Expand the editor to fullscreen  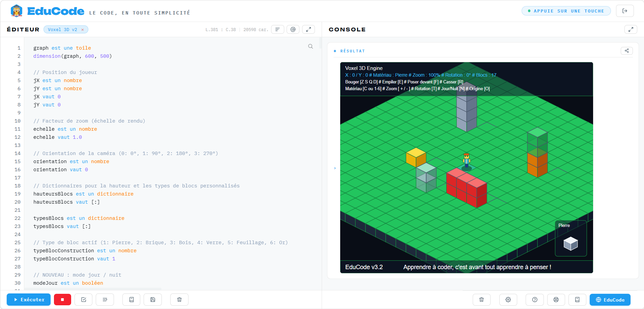[309, 29]
